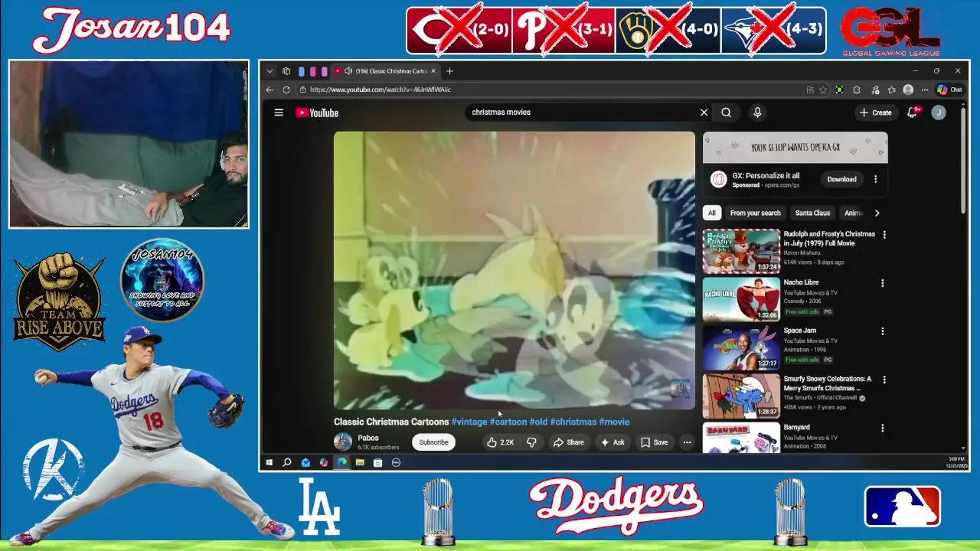Screen dimensions: 980x551
Task: Open the browser Copilot Chat button
Action: point(950,90)
